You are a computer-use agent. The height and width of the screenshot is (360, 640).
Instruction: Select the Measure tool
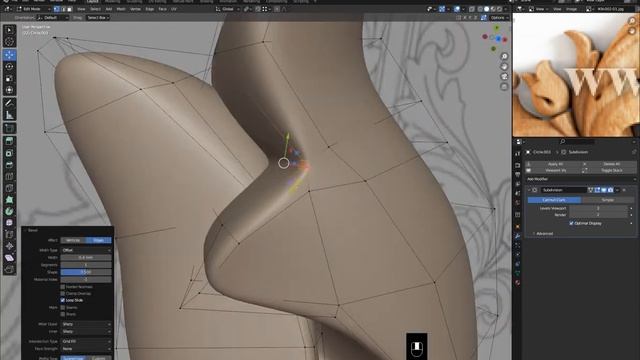point(9,115)
